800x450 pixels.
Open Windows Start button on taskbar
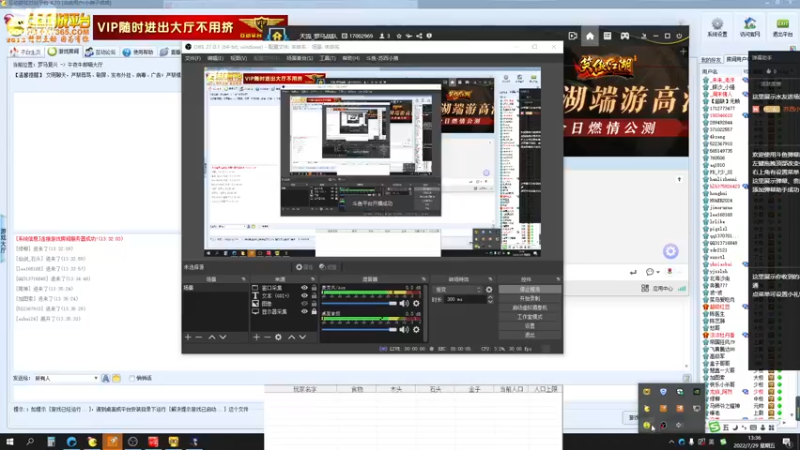pos(10,442)
